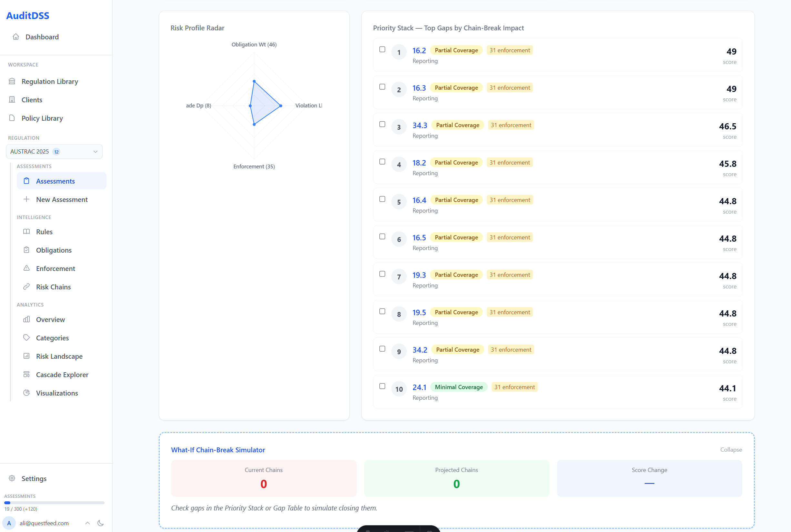Click the Visualizations pie chart icon
Viewport: 791px width, 532px height.
pos(26,393)
